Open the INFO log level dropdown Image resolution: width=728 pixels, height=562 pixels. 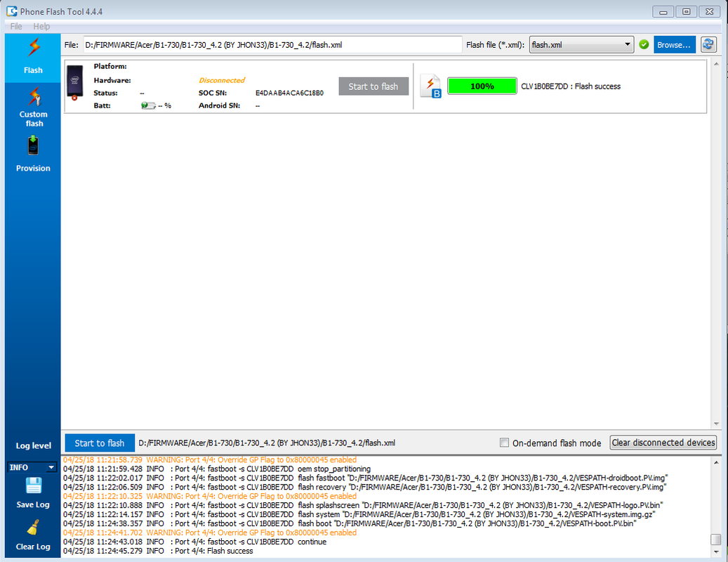pos(32,467)
